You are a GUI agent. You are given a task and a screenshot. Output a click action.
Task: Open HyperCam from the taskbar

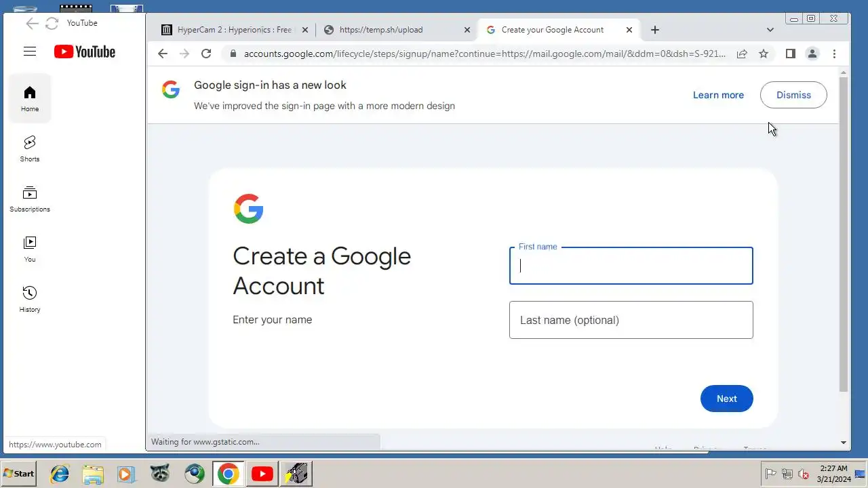click(x=296, y=473)
